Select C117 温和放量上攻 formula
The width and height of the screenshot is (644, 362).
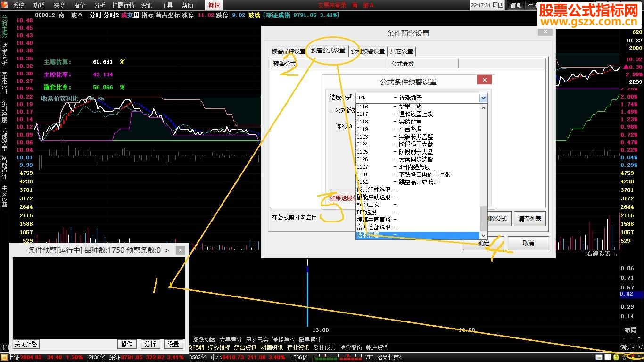coord(417,114)
